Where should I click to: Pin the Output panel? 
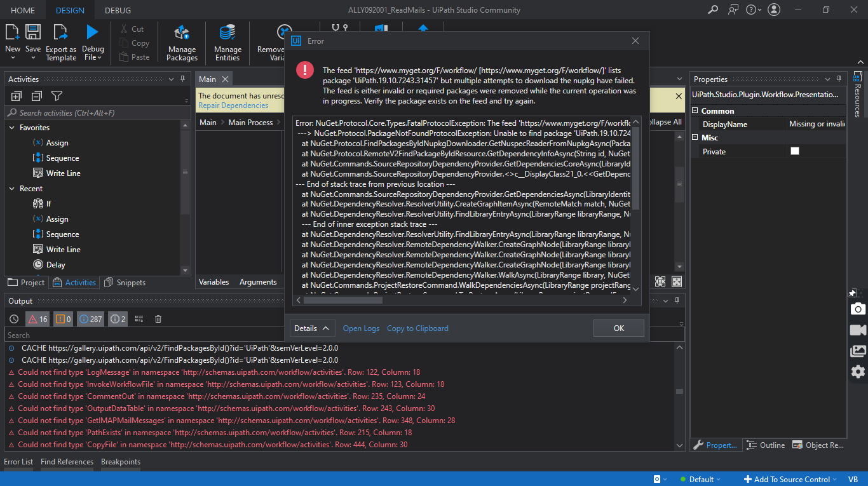pyautogui.click(x=676, y=301)
